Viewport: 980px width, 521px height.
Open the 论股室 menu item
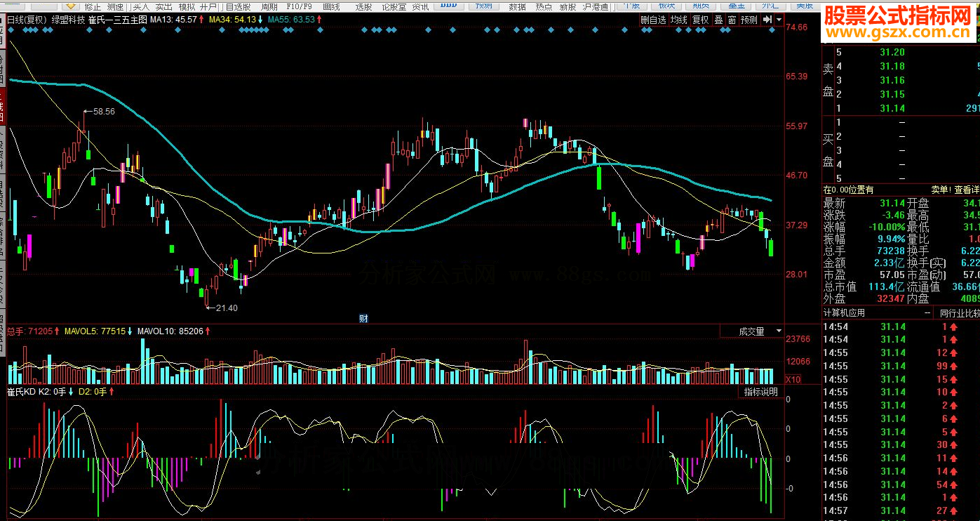click(394, 6)
